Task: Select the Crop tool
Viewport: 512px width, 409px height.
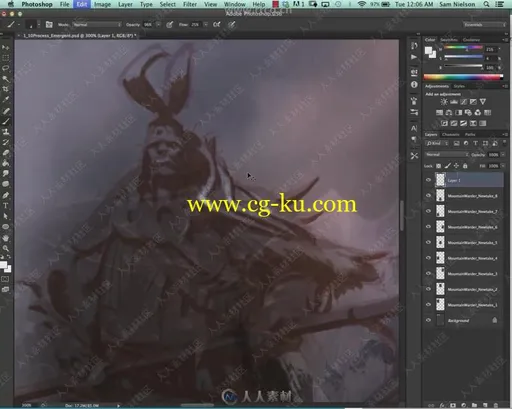Action: point(6,89)
